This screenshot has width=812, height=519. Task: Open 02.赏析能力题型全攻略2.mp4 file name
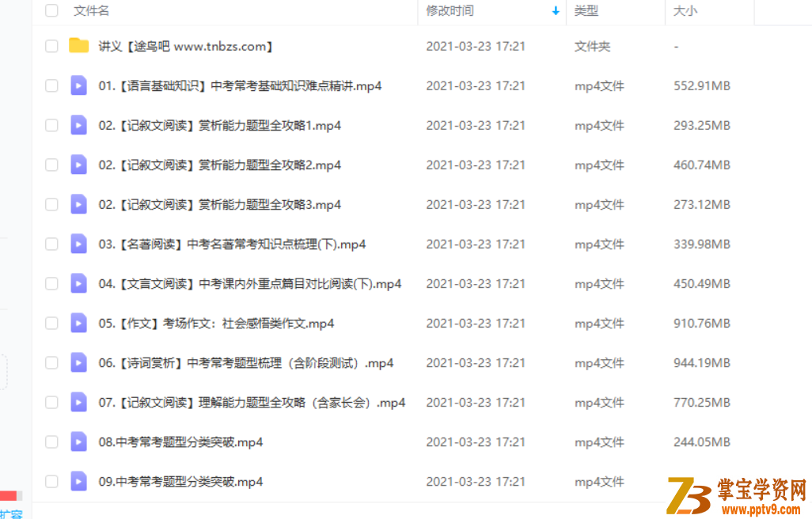(219, 165)
